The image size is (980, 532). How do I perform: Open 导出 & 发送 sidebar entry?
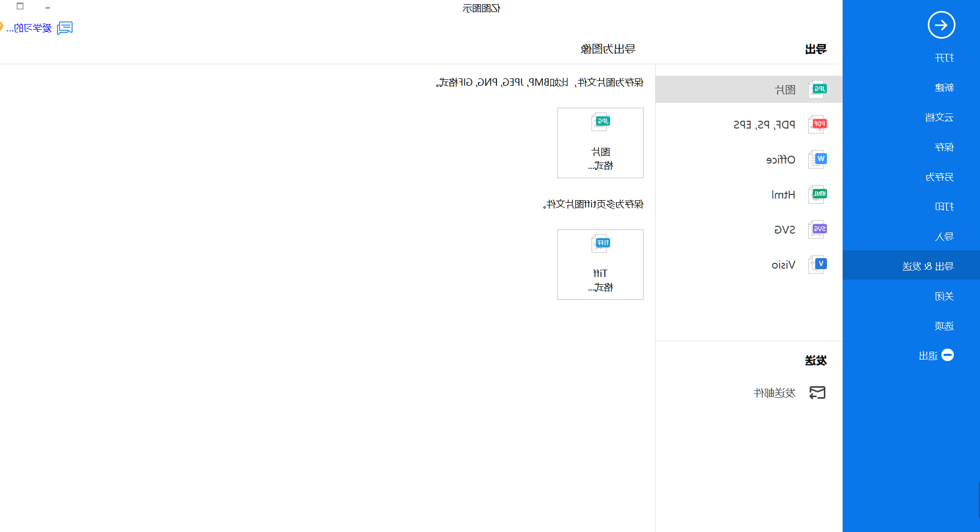click(911, 265)
